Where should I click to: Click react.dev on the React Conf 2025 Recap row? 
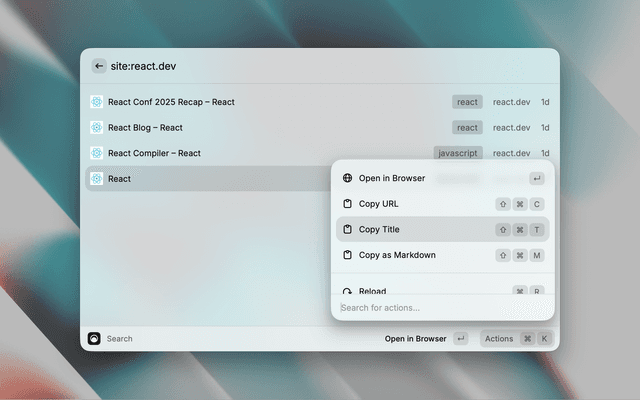point(511,102)
